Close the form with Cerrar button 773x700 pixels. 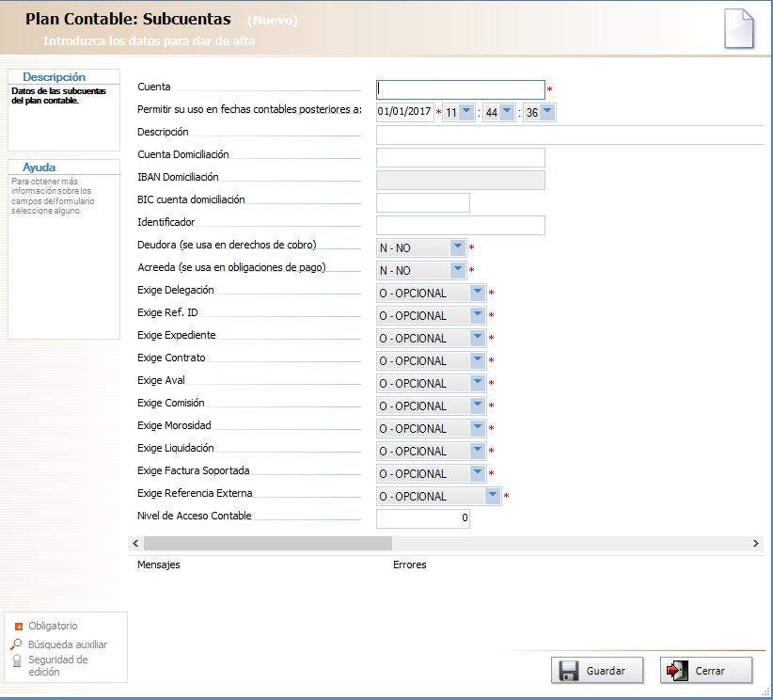click(x=706, y=671)
